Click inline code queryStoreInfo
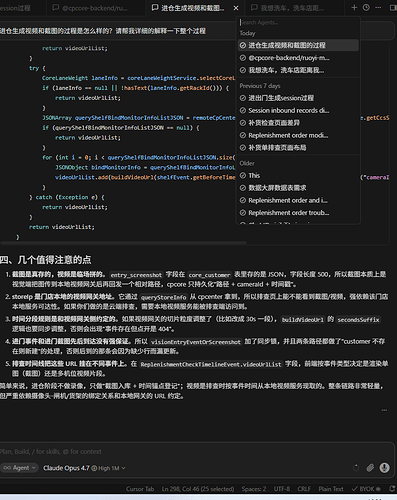 (163, 297)
